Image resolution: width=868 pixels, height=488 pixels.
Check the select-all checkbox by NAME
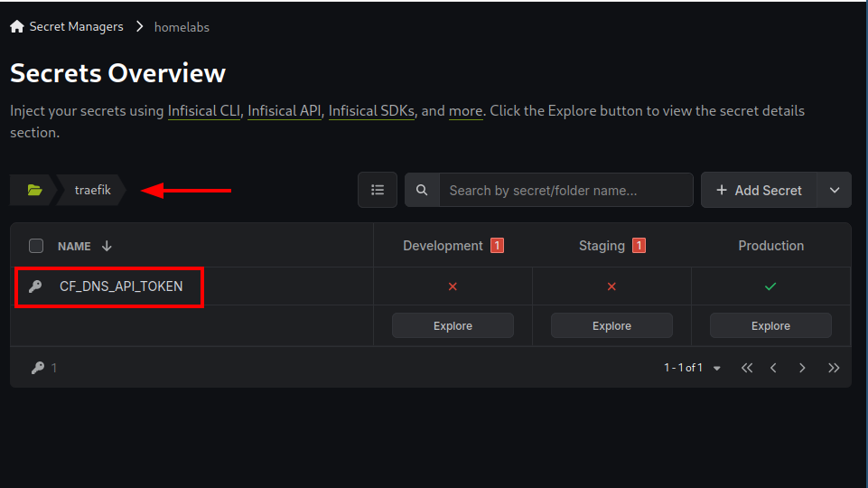(x=36, y=246)
